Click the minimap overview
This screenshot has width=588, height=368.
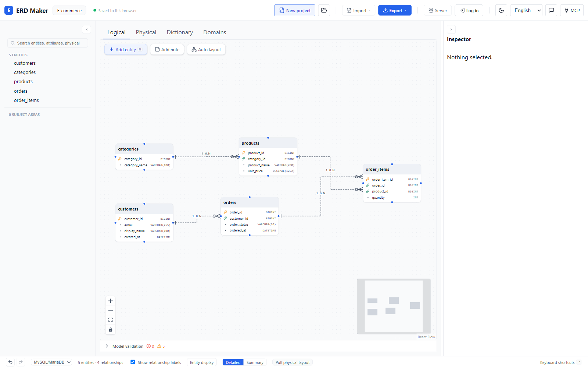394,306
